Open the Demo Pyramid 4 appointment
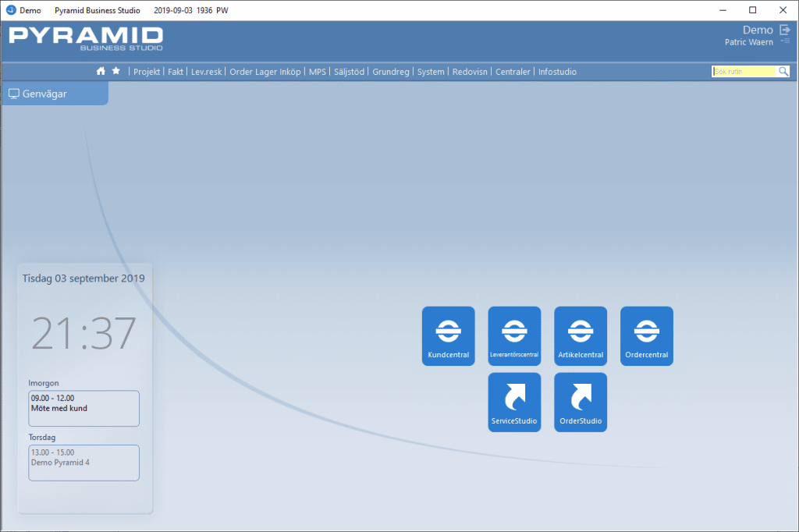The width and height of the screenshot is (799, 532). click(x=83, y=463)
